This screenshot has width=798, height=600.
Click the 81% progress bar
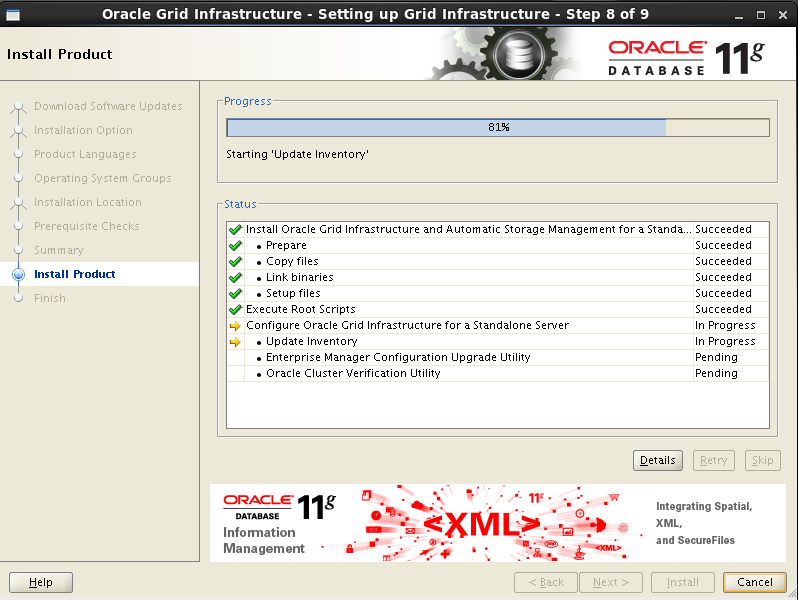point(498,127)
